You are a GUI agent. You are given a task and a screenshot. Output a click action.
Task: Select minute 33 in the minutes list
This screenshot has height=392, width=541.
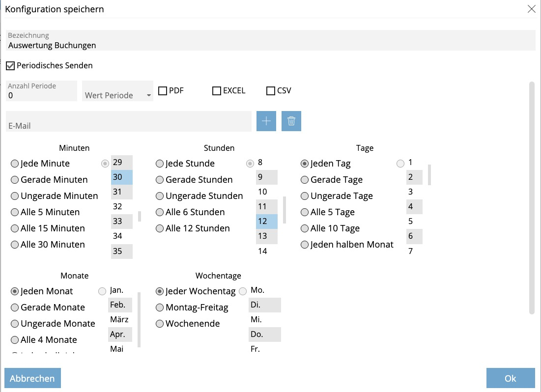click(121, 222)
